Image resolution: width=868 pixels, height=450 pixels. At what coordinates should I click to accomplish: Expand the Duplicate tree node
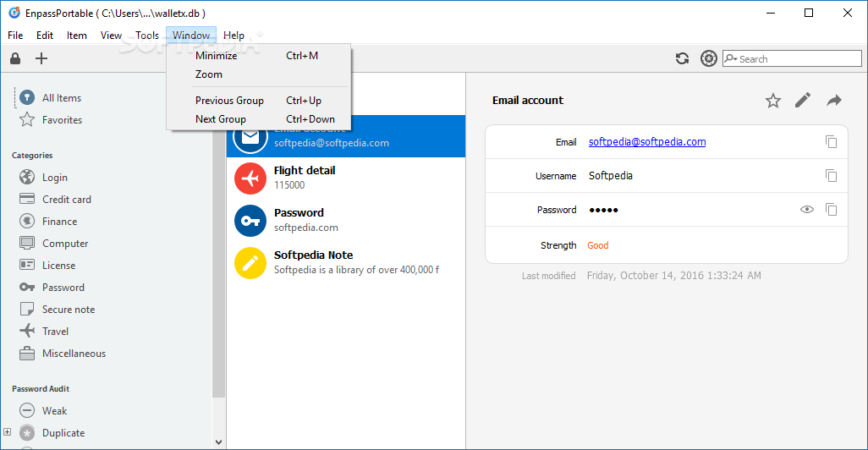click(8, 431)
